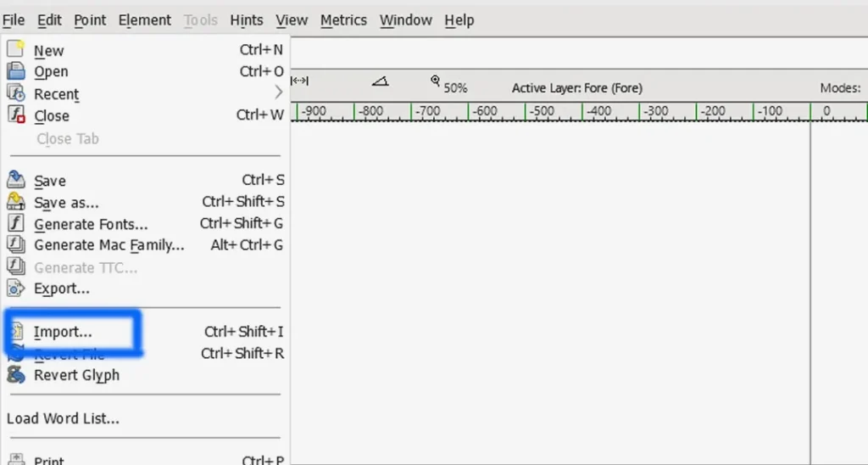Click the Export icon
Screen dimensions: 868x465
tap(15, 289)
